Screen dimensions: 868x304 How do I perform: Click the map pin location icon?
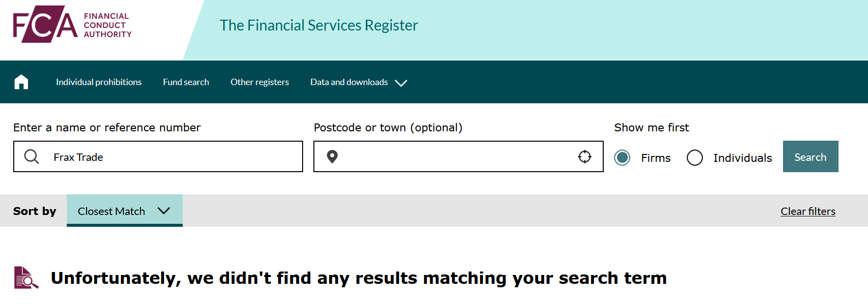(332, 156)
